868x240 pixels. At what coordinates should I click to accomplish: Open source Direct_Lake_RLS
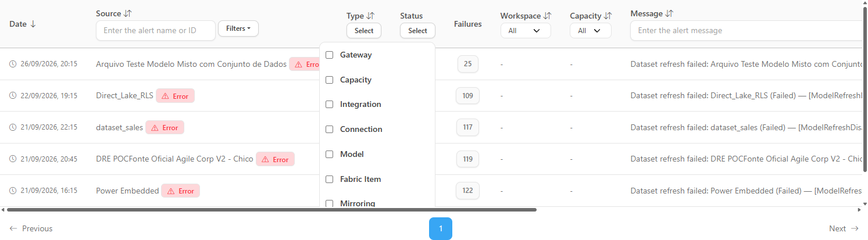tap(124, 96)
